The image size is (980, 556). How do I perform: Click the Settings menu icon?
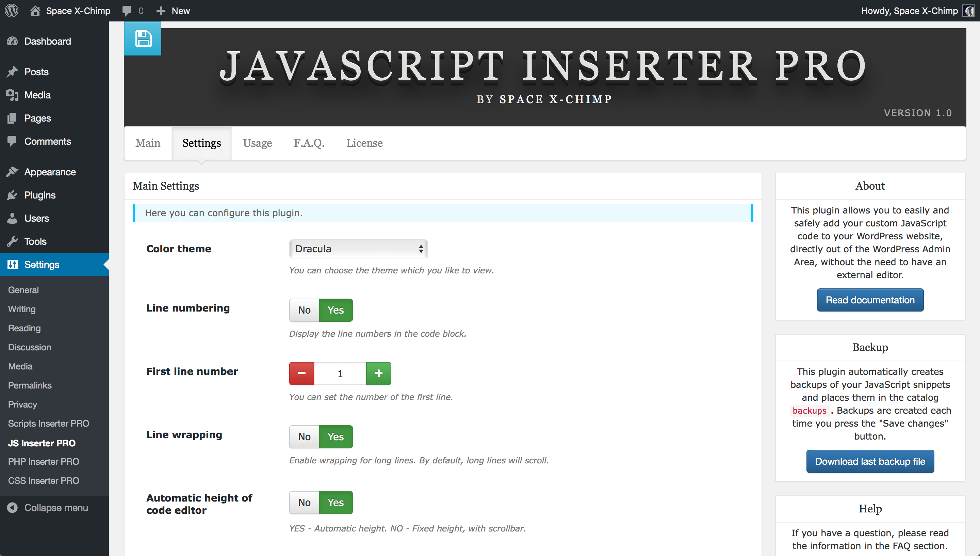pyautogui.click(x=13, y=265)
